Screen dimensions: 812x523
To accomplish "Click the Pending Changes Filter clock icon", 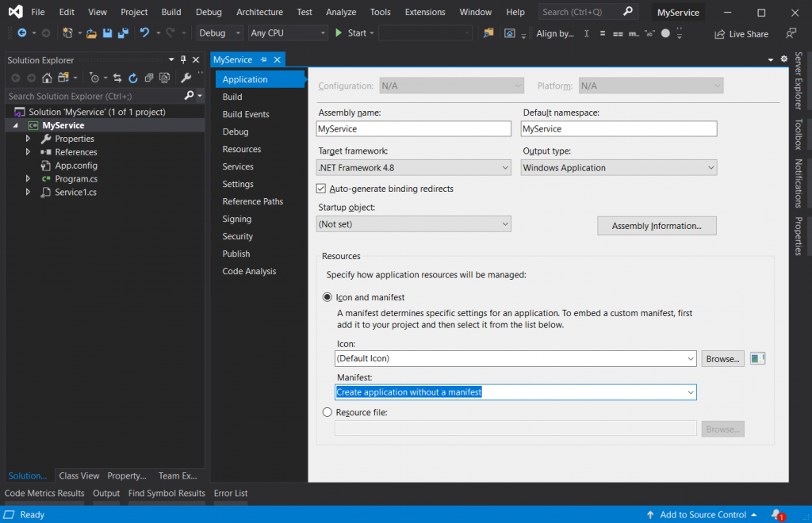I will click(x=94, y=78).
